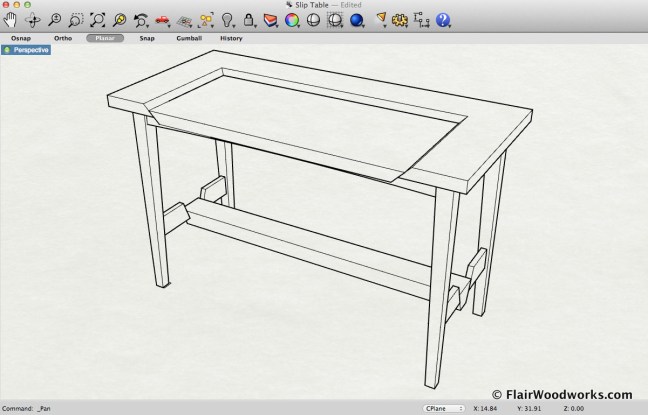The image size is (648, 415).
Task: Click the Zoom Extents tool
Action: pos(98,19)
